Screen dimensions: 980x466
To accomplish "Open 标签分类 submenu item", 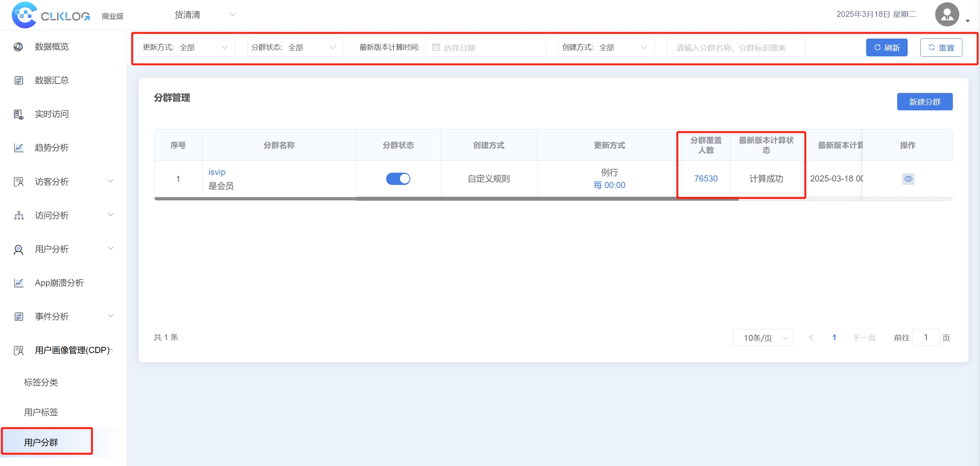I will point(41,382).
